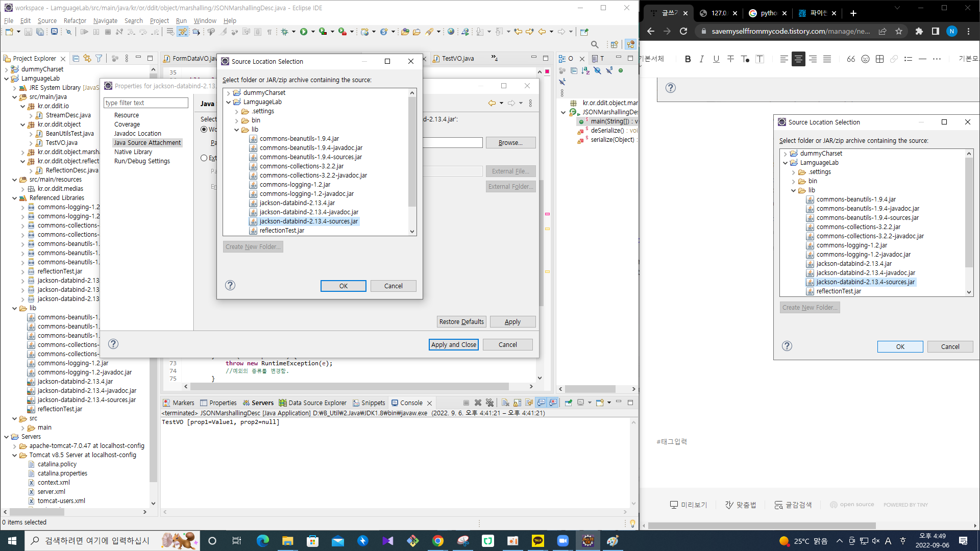Open Chrome extensions puzzle icon
Image resolution: width=980 pixels, height=551 pixels.
[x=919, y=31]
